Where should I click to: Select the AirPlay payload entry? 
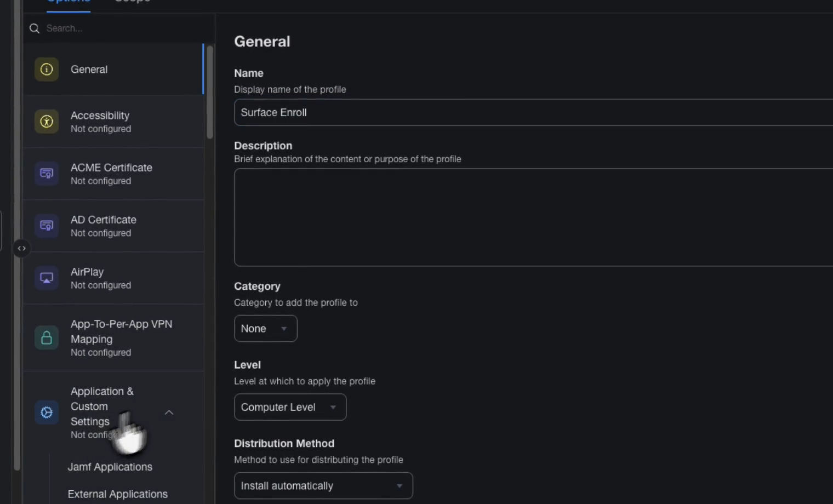[113, 278]
